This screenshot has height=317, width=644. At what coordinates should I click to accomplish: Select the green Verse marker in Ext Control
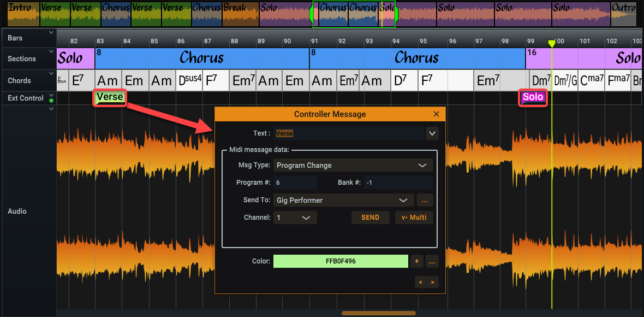110,97
